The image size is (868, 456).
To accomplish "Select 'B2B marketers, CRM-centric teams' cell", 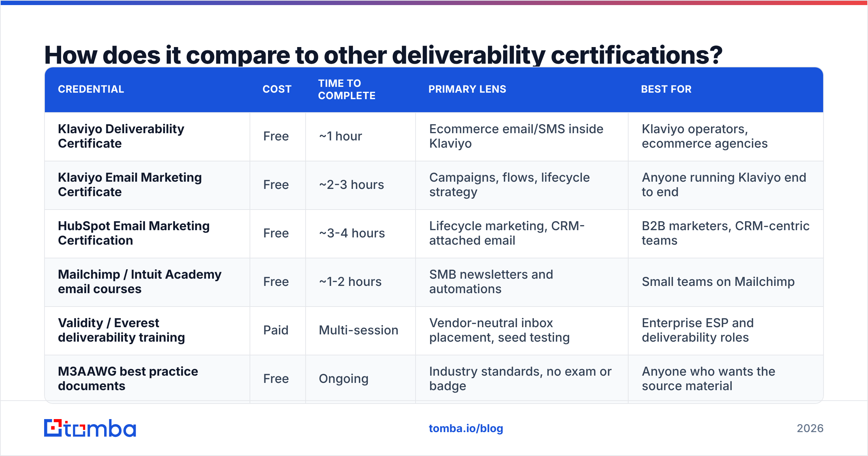I will [x=726, y=233].
